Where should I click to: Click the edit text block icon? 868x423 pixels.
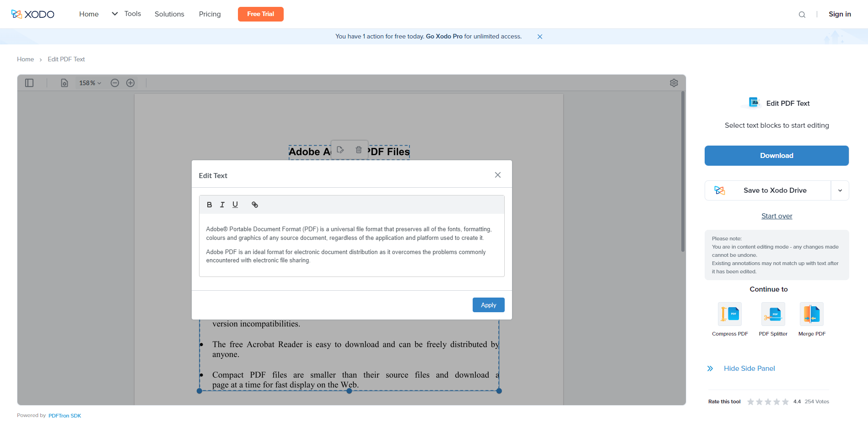point(340,150)
